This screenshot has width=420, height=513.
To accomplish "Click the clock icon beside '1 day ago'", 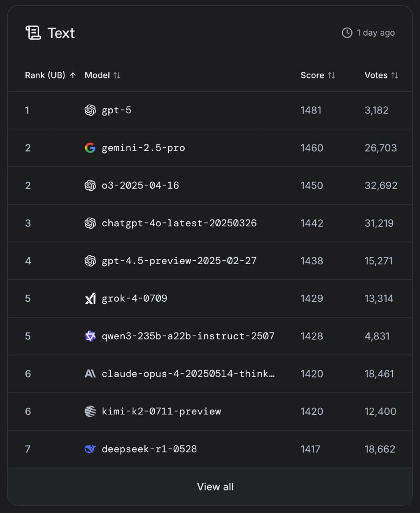I will pyautogui.click(x=347, y=33).
